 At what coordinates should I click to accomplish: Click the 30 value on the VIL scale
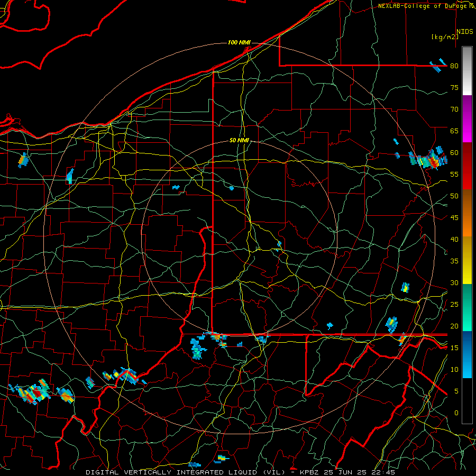coord(454,282)
